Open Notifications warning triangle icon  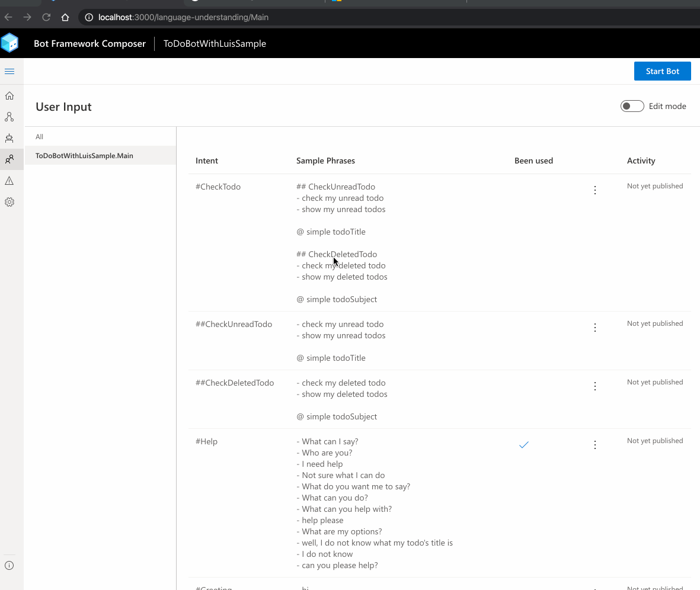(x=9, y=181)
